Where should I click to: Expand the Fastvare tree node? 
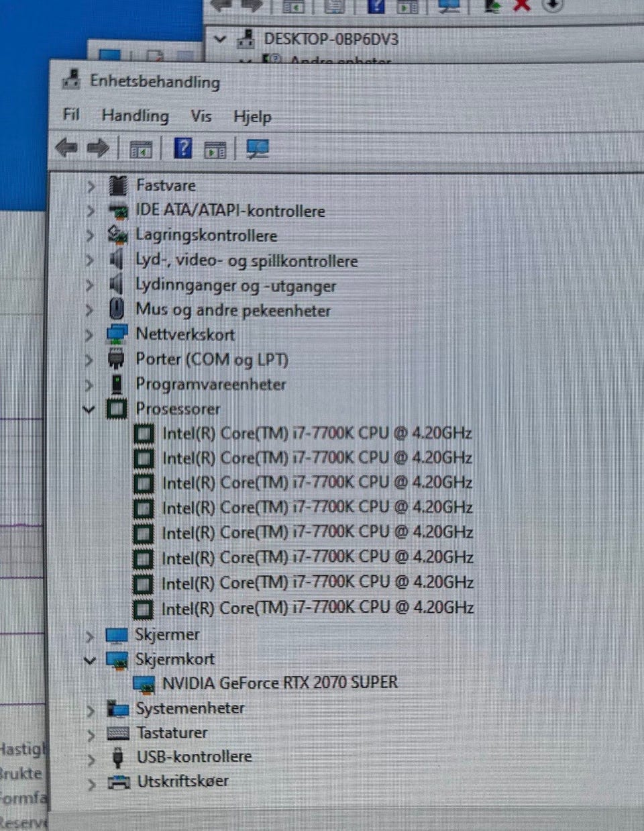(x=91, y=187)
